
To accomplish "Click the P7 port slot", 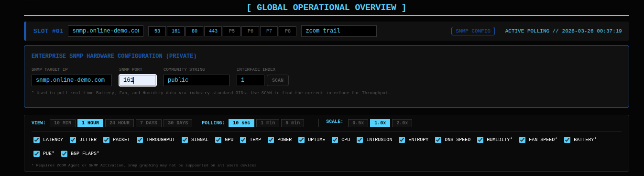I will point(269,31).
